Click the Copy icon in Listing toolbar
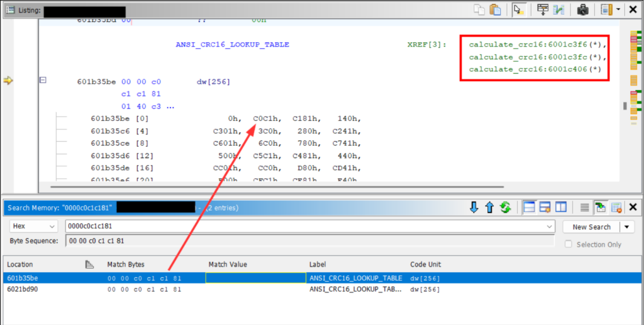This screenshot has height=325, width=644. pyautogui.click(x=480, y=10)
